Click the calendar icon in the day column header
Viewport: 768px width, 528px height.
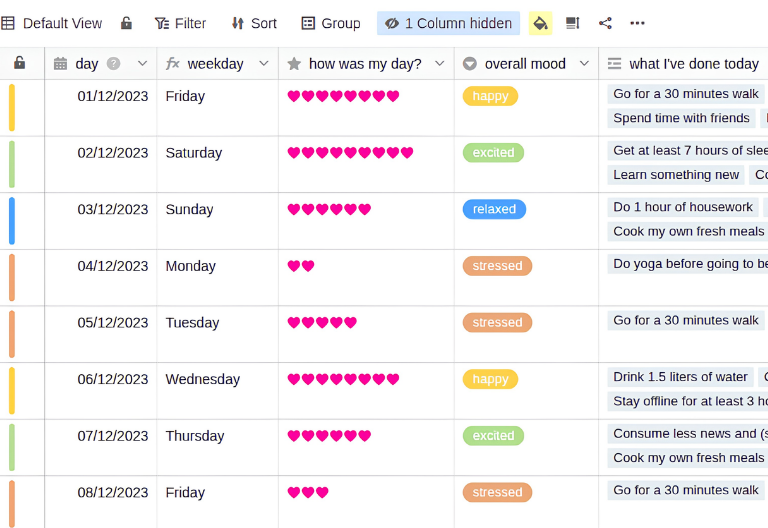(60, 64)
